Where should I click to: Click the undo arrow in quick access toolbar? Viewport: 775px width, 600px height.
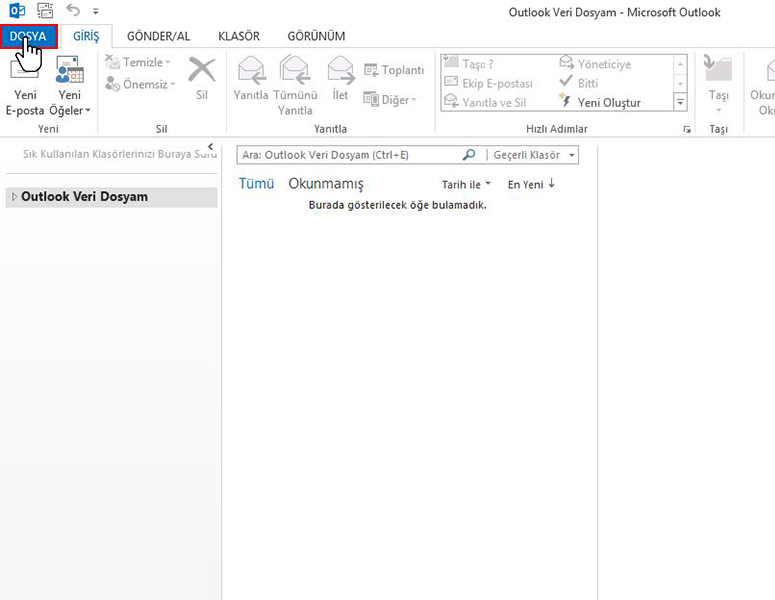point(73,11)
